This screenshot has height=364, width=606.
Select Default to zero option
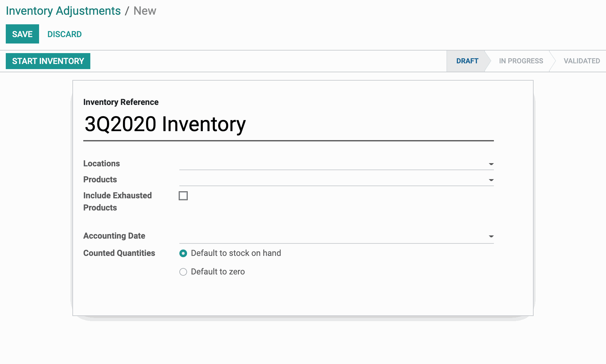click(183, 272)
